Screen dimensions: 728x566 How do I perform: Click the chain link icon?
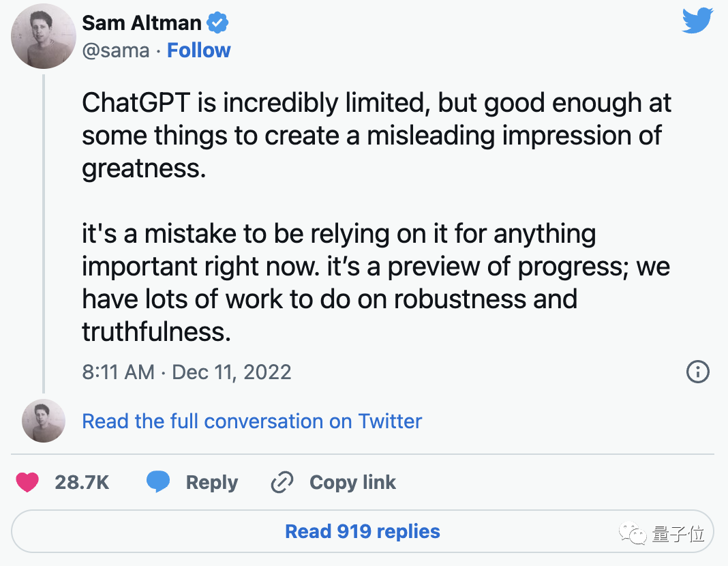point(282,482)
